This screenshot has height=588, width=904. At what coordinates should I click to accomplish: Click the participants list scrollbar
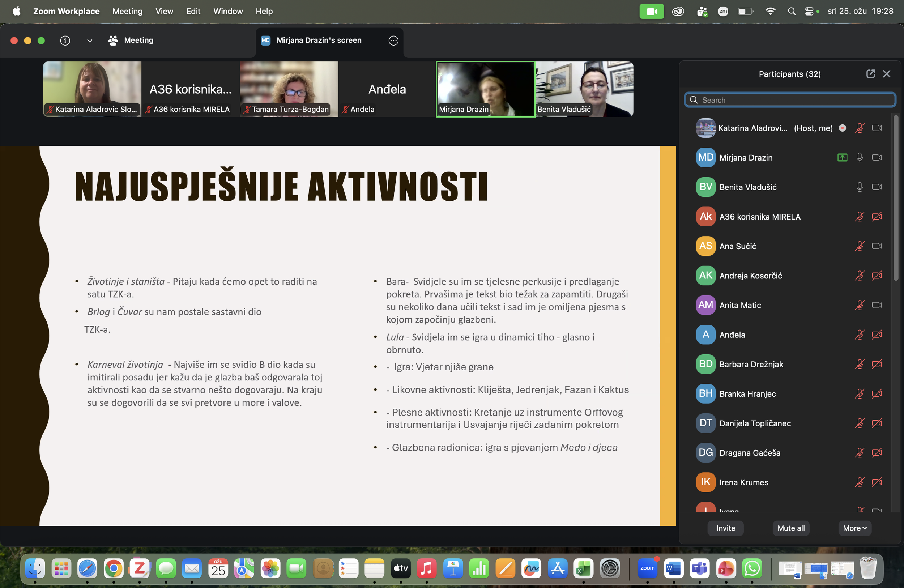(x=896, y=197)
